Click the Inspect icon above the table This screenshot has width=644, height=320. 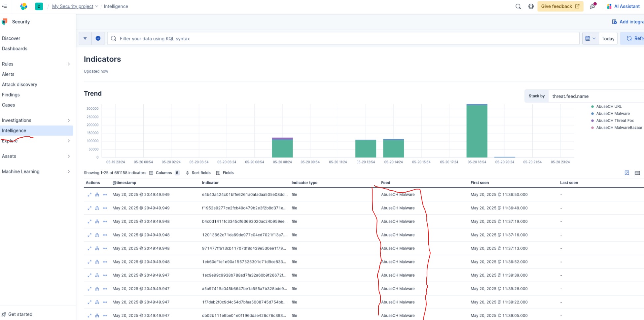627,173
